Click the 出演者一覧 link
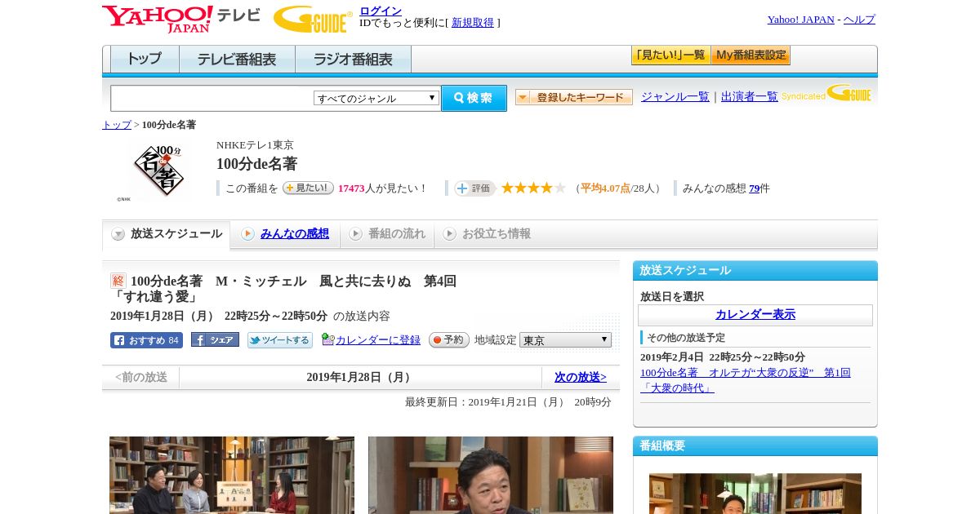 pos(750,96)
